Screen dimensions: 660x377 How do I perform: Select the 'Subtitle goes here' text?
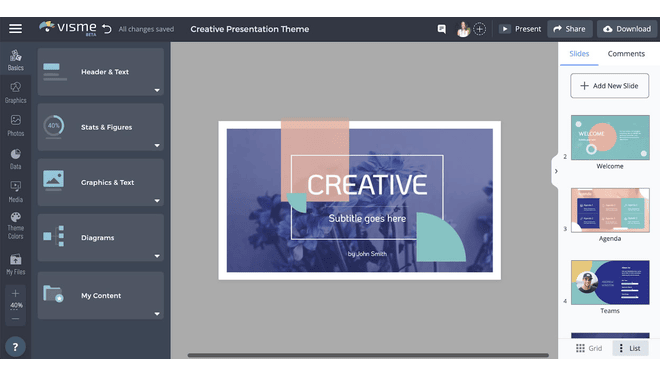click(x=367, y=218)
